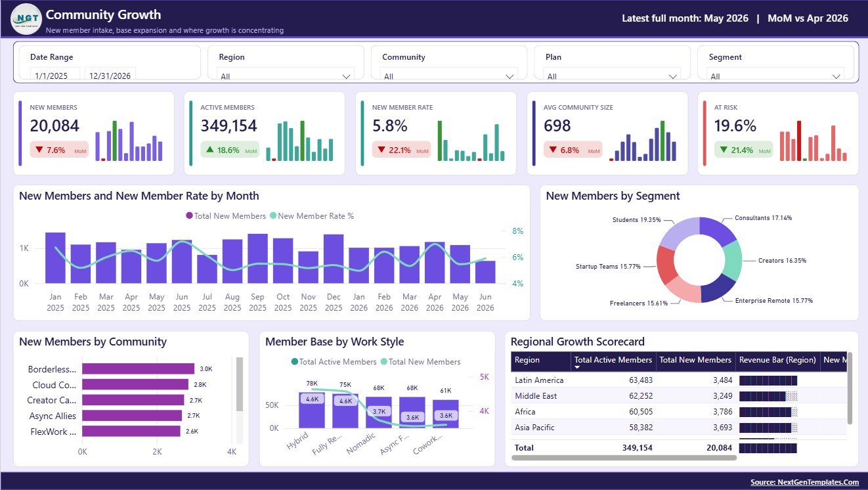Click the Async Allies community bar

(132, 416)
